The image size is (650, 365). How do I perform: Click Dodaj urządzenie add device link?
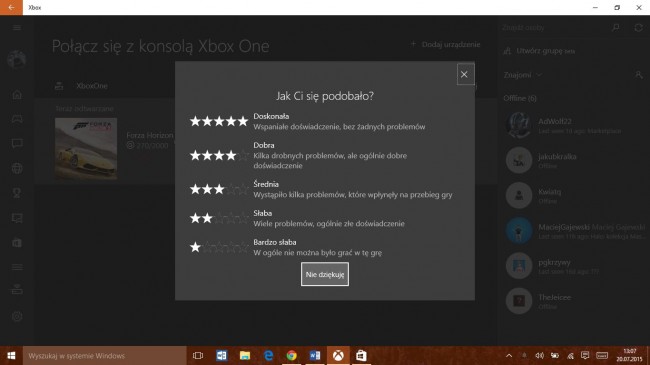click(x=445, y=44)
